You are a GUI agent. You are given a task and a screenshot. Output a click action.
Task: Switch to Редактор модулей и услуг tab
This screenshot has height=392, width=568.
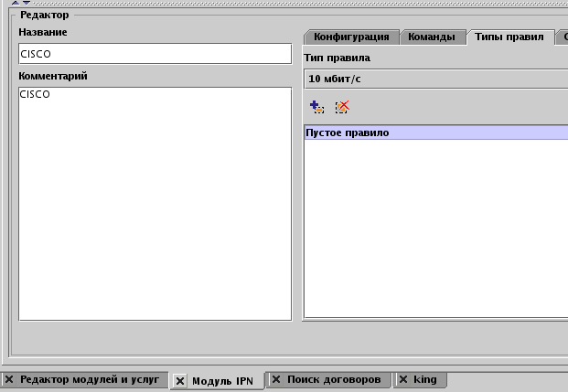pos(90,378)
